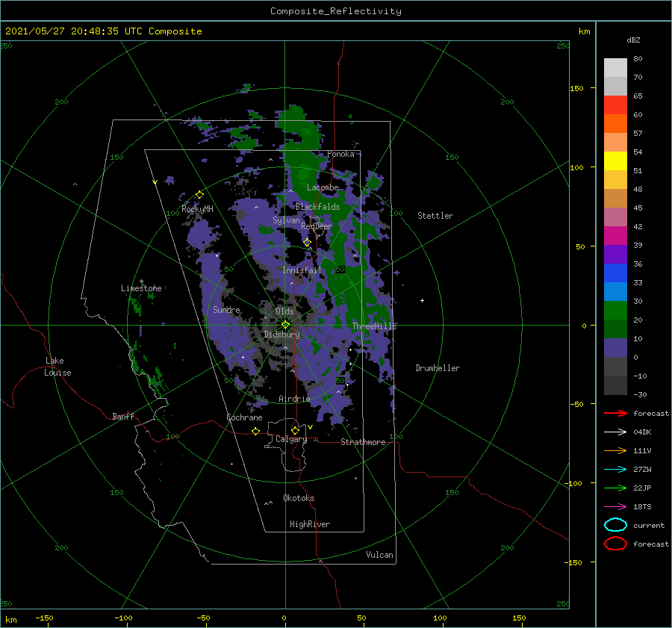Click the Airdrie city label
The width and height of the screenshot is (672, 628).
294,399
